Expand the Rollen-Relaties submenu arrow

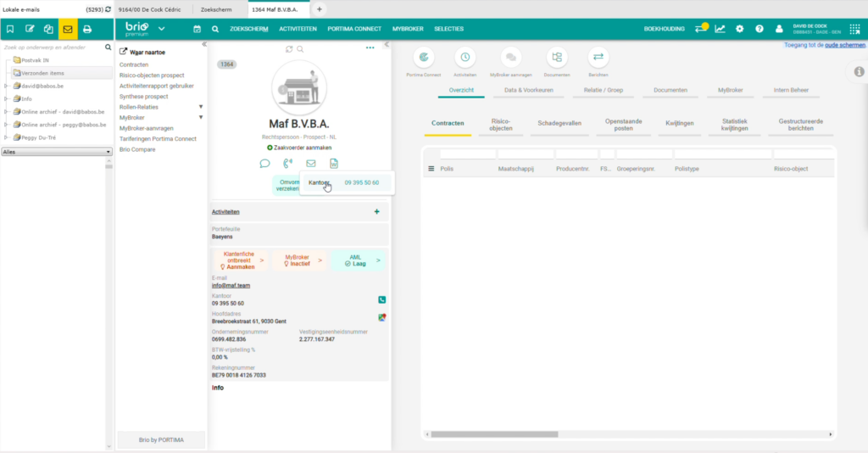click(201, 107)
